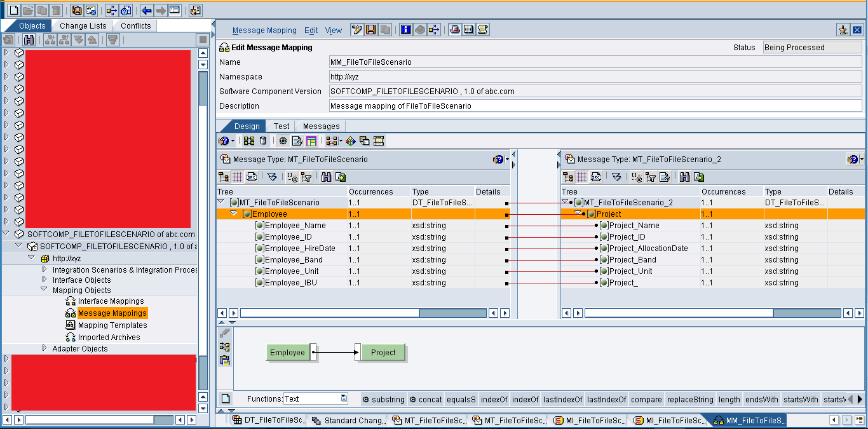868x429 pixels.
Task: Toggle the tree view icon in the source panel toolbar
Action: 224,177
